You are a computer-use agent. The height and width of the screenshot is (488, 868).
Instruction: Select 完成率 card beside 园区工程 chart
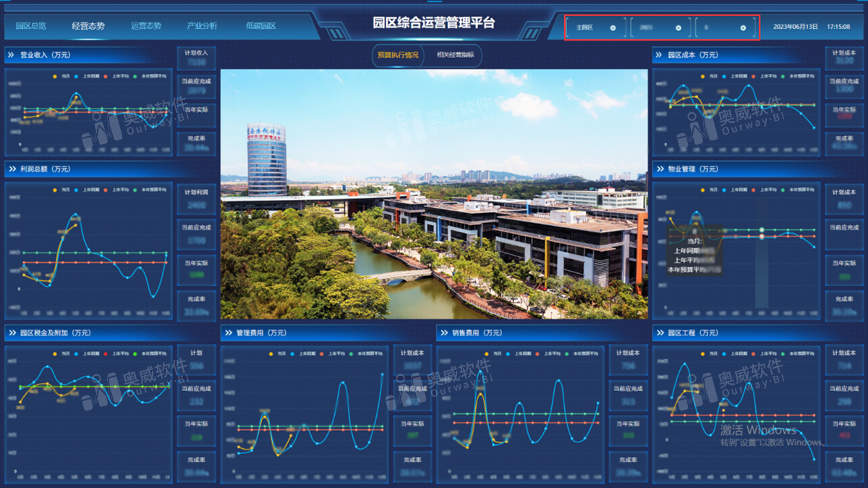(844, 466)
